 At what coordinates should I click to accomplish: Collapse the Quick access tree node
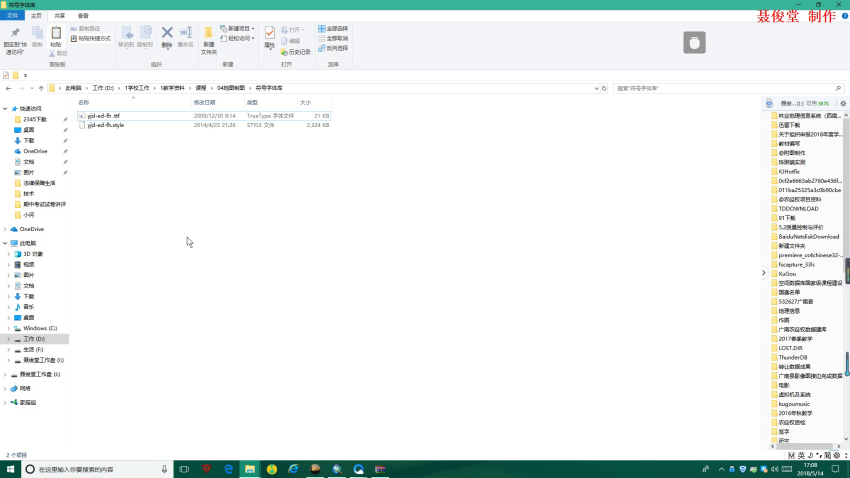tap(5, 109)
